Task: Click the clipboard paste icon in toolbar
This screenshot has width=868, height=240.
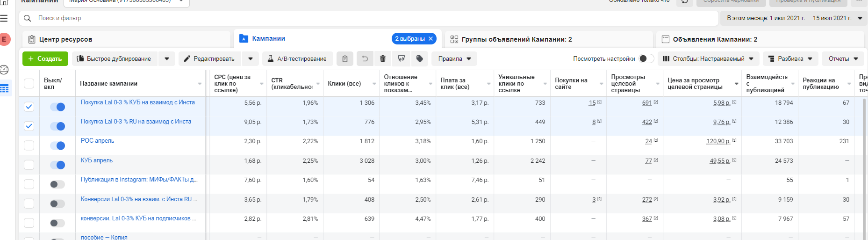Action: click(345, 59)
